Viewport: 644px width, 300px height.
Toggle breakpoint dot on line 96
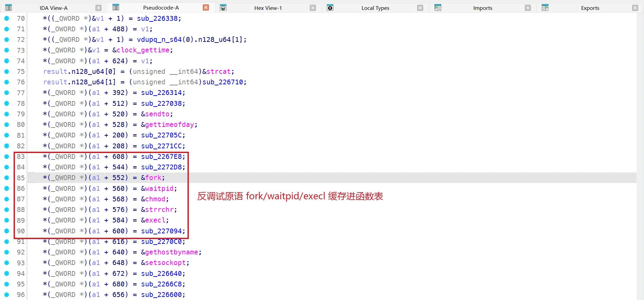coord(6,295)
